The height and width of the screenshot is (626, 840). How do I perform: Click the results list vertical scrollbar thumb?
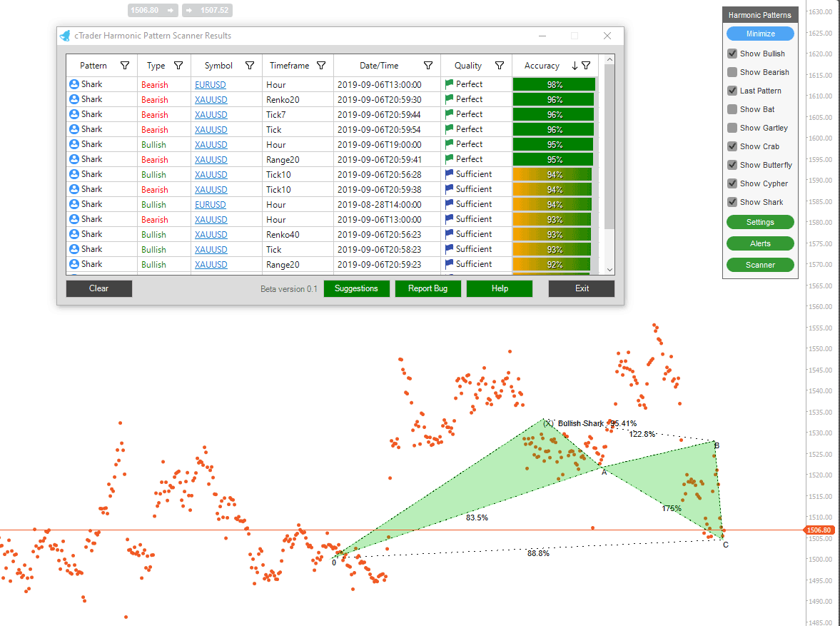609,146
